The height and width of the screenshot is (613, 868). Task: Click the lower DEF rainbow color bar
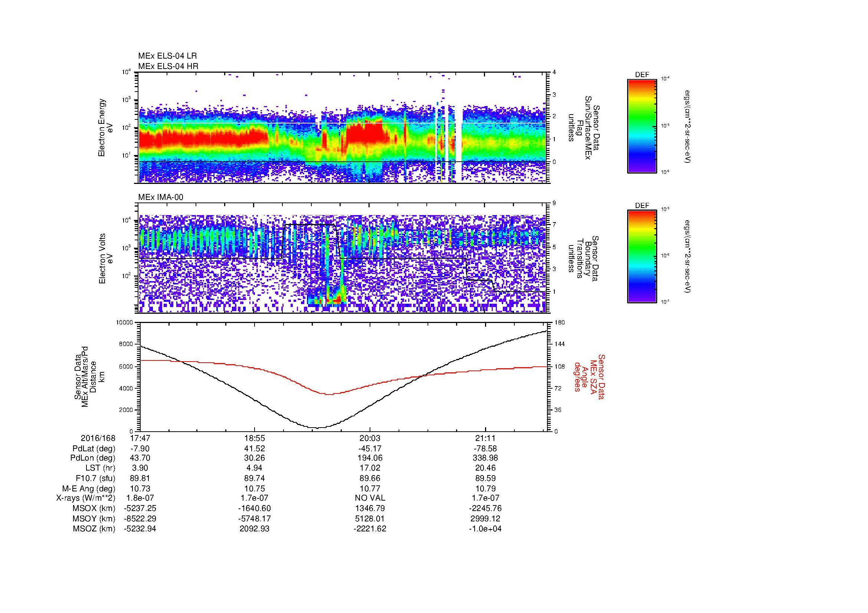tap(642, 257)
